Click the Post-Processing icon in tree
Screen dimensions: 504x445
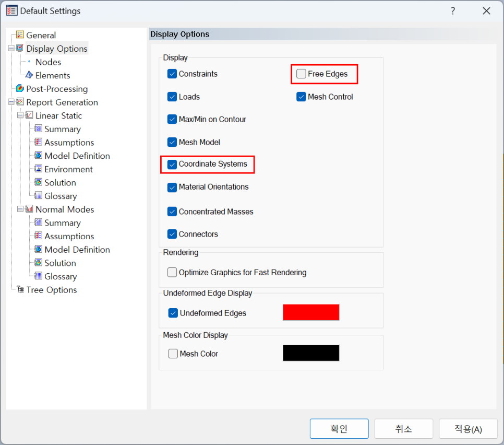click(x=20, y=89)
